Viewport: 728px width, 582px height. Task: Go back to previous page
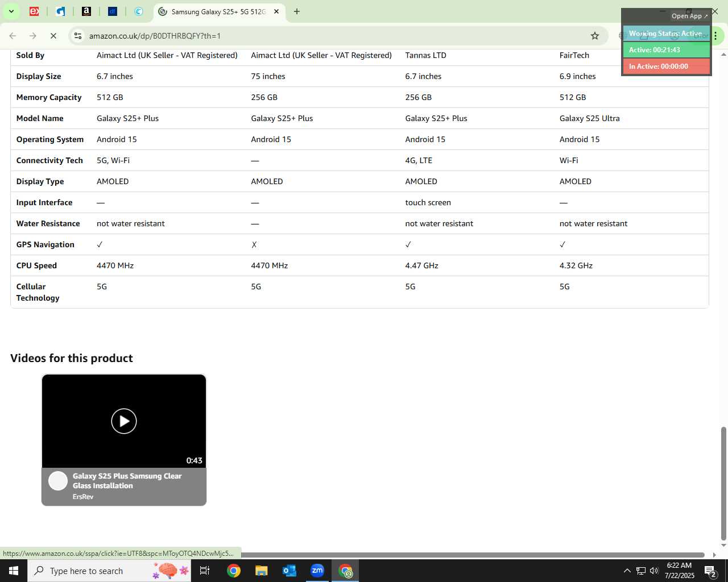[13, 36]
